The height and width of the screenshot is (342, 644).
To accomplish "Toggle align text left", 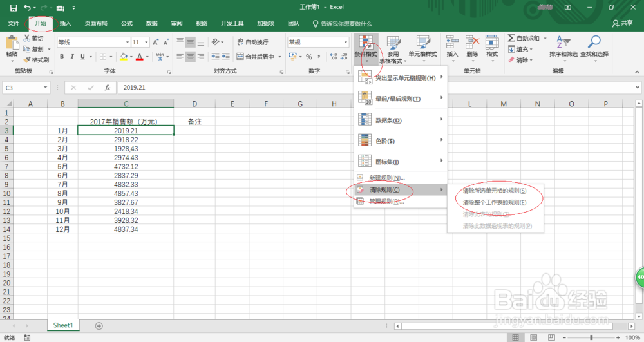I will coord(180,56).
